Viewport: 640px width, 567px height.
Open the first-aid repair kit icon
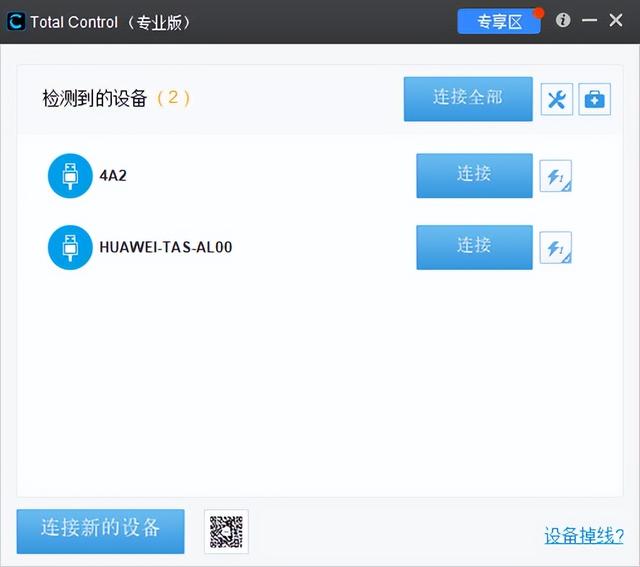pos(595,99)
